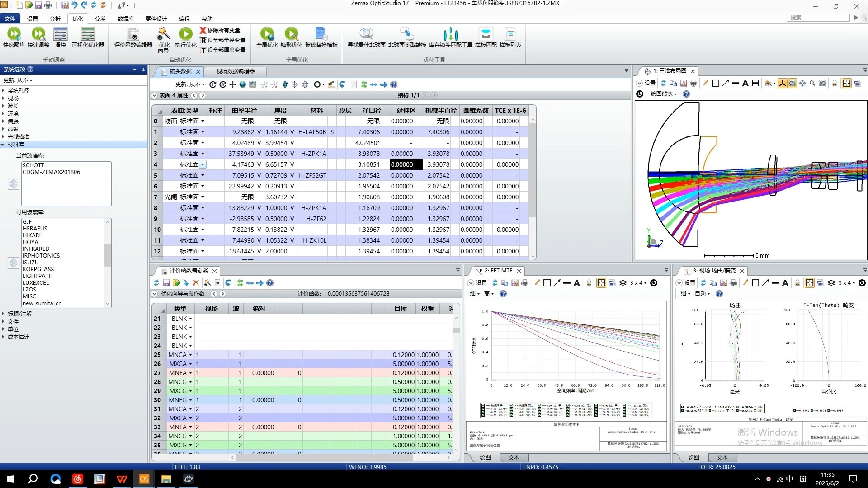Open MNCA row 25 operand type dropdown

point(190,355)
